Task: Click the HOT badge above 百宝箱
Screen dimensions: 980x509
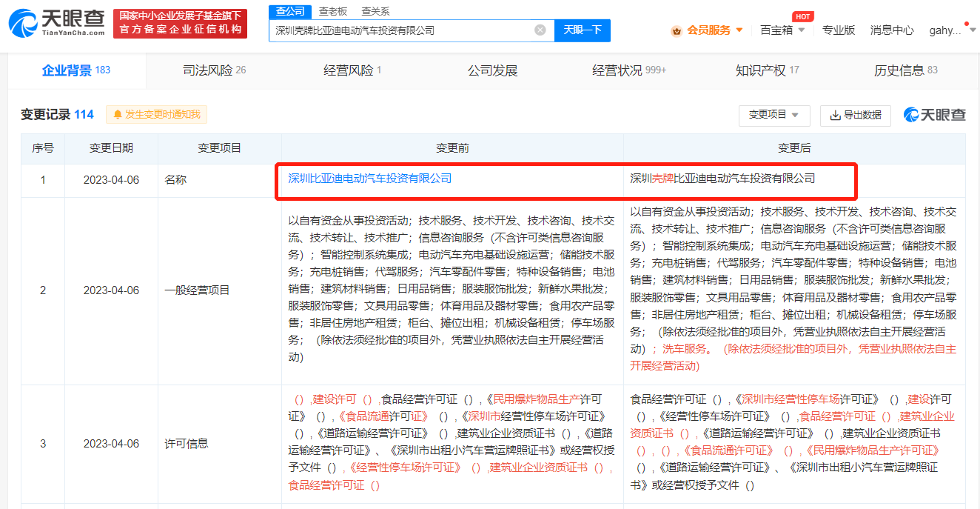Action: point(802,16)
